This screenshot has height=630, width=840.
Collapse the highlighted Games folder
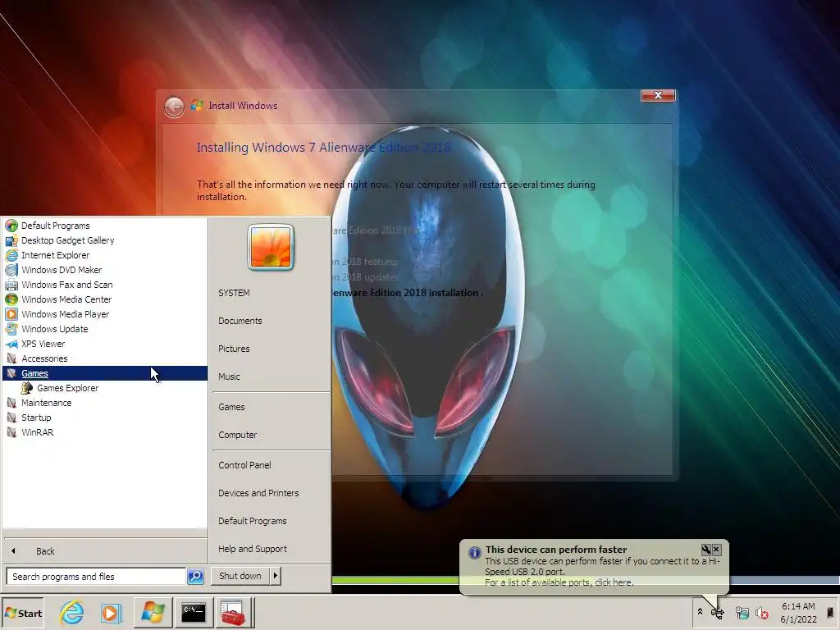tap(105, 373)
